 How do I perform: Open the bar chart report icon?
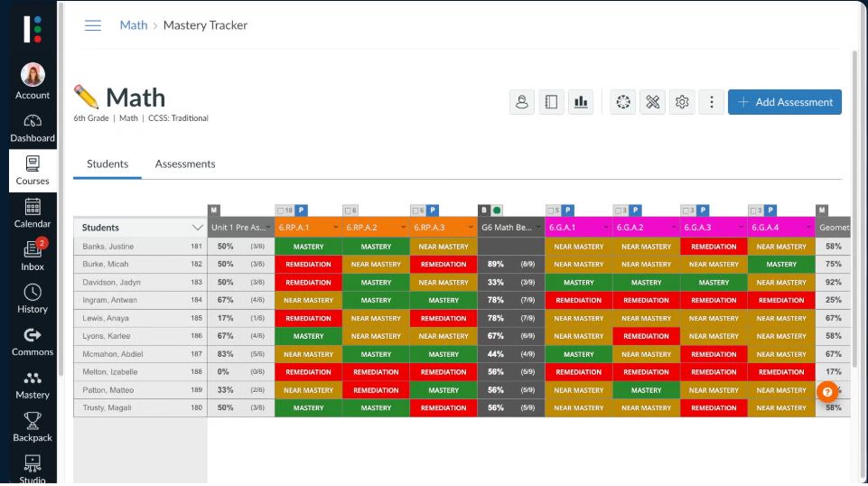click(581, 102)
